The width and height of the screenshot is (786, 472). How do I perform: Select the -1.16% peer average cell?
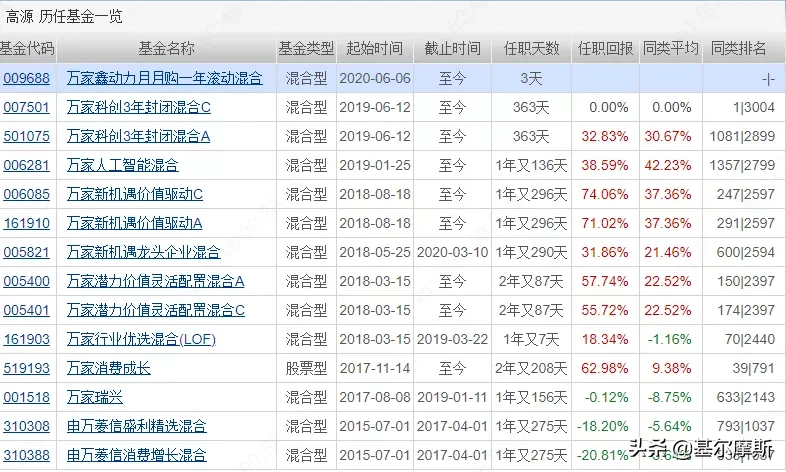669,339
